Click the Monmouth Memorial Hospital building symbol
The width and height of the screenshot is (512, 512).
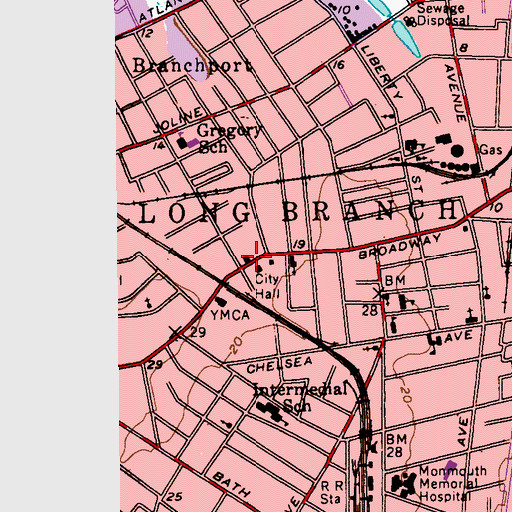(404, 485)
